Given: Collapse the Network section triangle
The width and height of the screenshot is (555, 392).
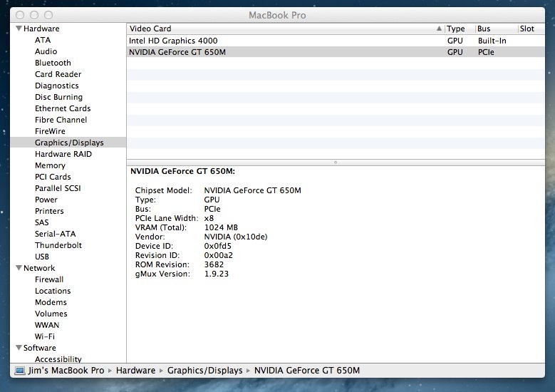Looking at the screenshot, I should click(19, 268).
